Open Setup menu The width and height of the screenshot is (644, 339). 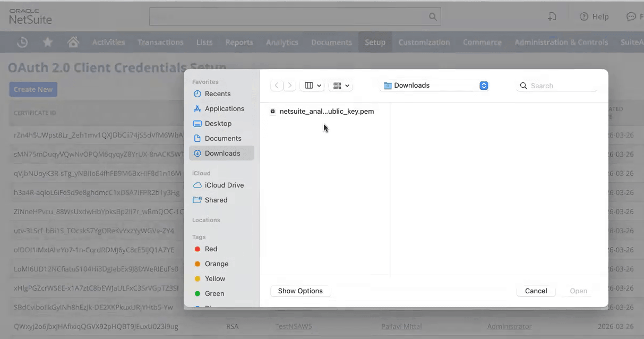(375, 42)
